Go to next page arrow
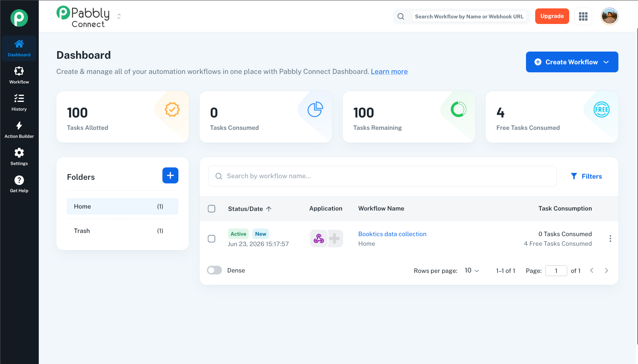 [606, 271]
